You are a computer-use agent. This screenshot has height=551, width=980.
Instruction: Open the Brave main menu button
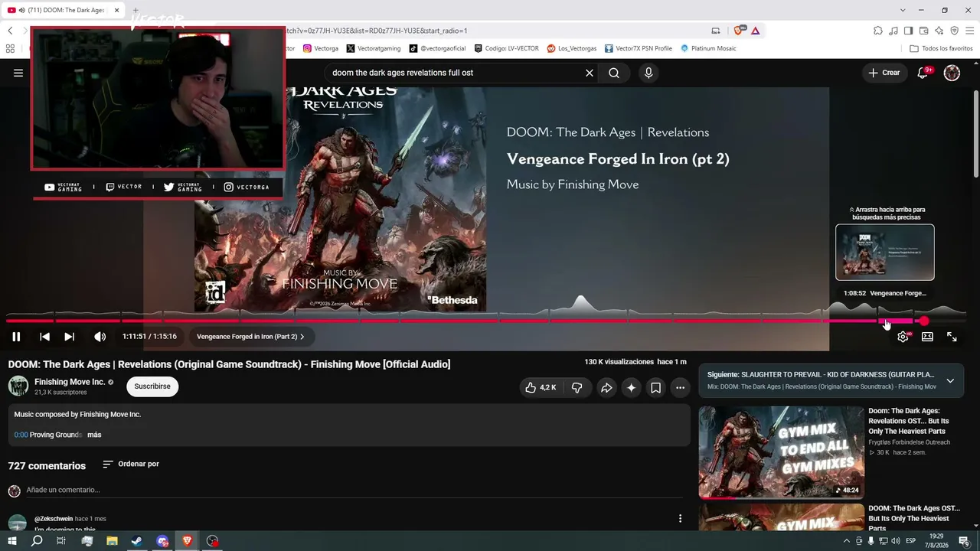click(x=969, y=31)
